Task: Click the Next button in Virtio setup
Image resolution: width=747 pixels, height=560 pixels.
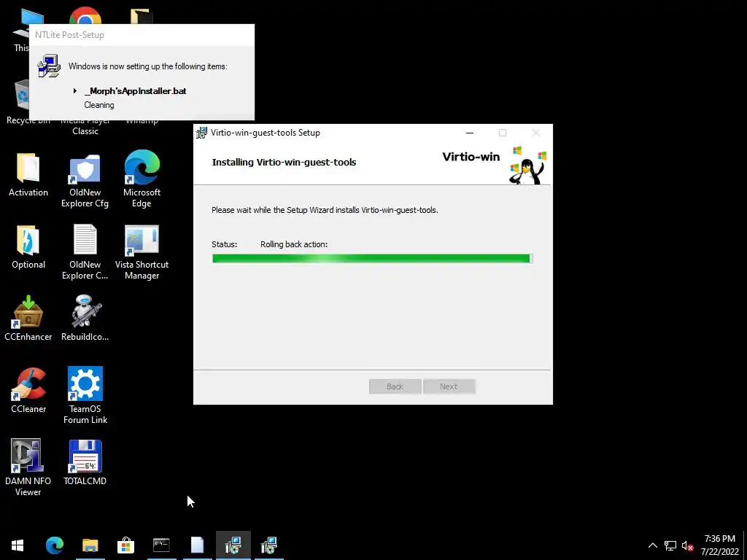Action: coord(449,386)
